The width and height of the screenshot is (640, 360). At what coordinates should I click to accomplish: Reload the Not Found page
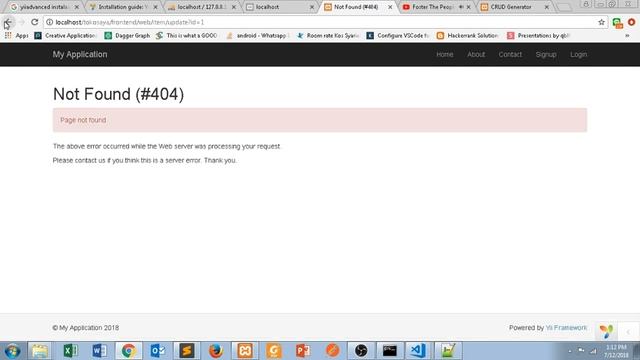[x=35, y=22]
